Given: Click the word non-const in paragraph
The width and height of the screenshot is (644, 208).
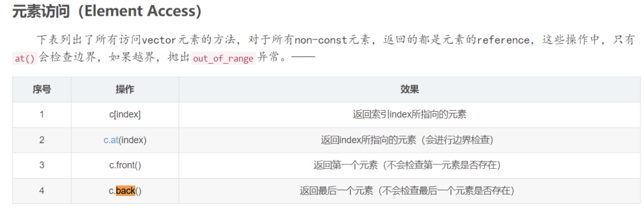Looking at the screenshot, I should (x=321, y=40).
